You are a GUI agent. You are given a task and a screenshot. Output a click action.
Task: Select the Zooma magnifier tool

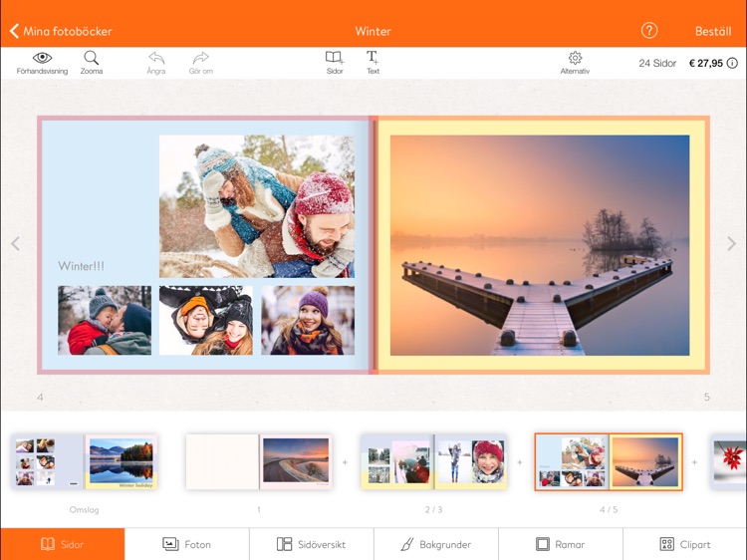[x=92, y=59]
